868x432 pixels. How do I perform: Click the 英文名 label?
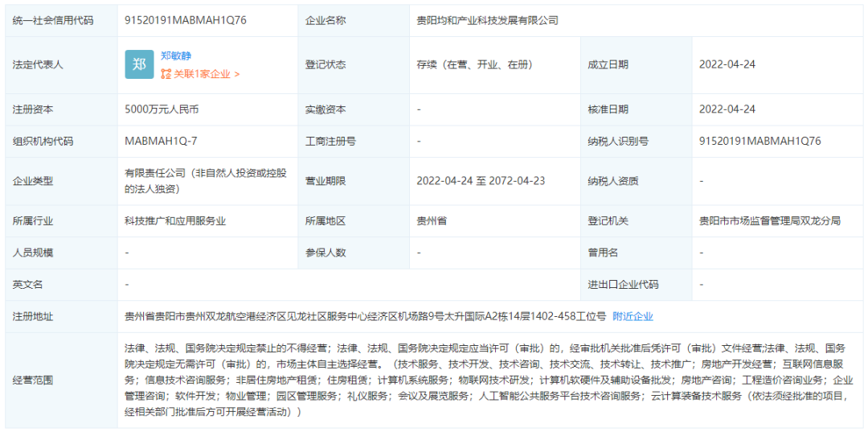point(27,285)
